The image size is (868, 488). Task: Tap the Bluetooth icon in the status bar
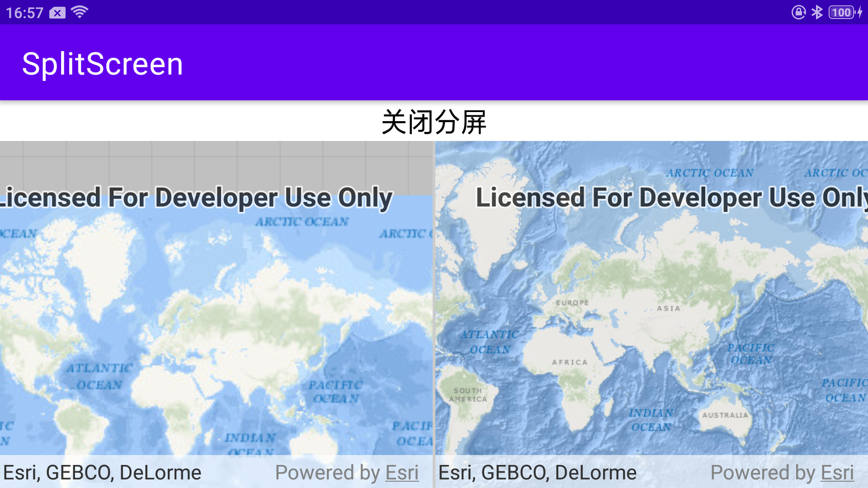pyautogui.click(x=817, y=12)
